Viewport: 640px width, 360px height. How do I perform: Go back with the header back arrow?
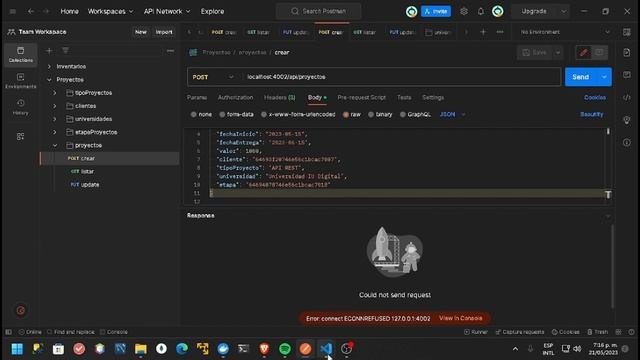point(31,11)
